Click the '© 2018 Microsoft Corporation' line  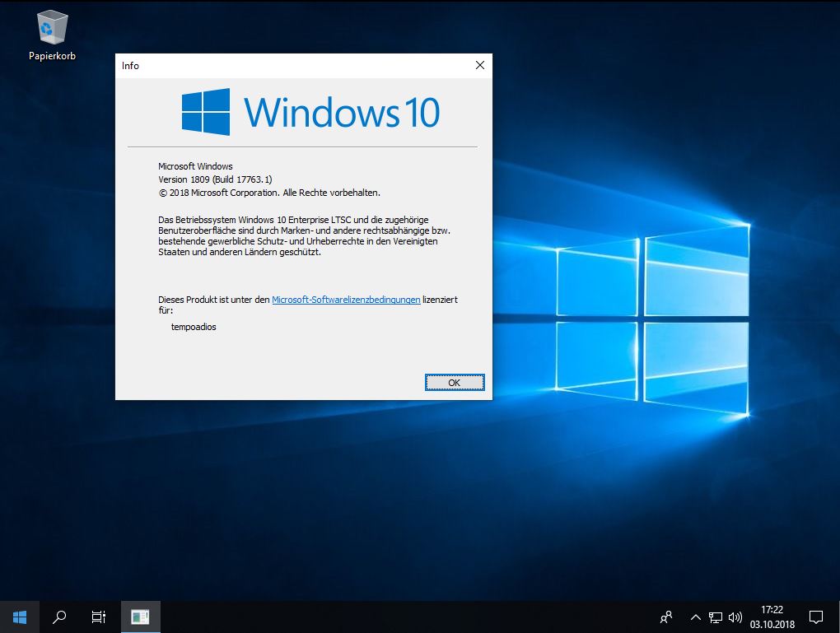(269, 193)
